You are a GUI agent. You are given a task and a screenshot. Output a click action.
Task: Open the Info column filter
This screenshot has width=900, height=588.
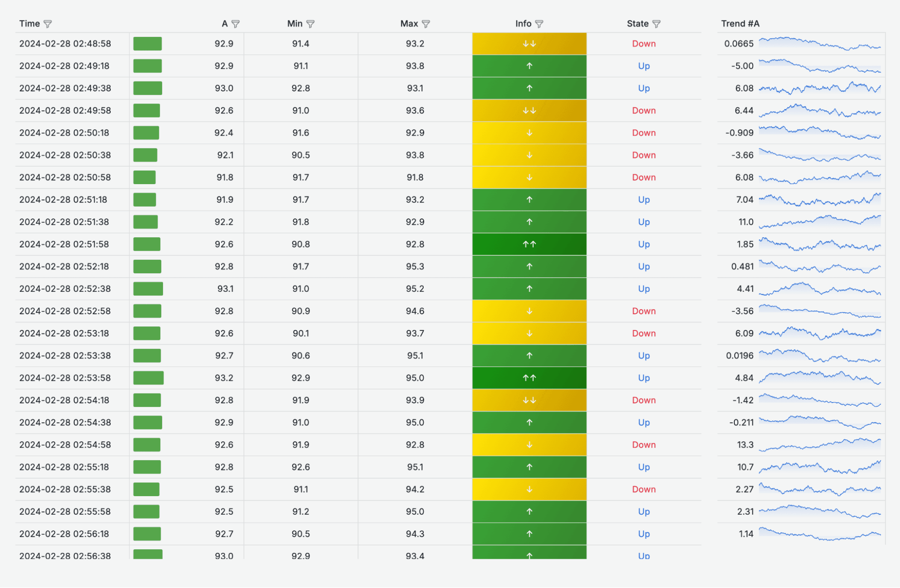click(x=540, y=23)
